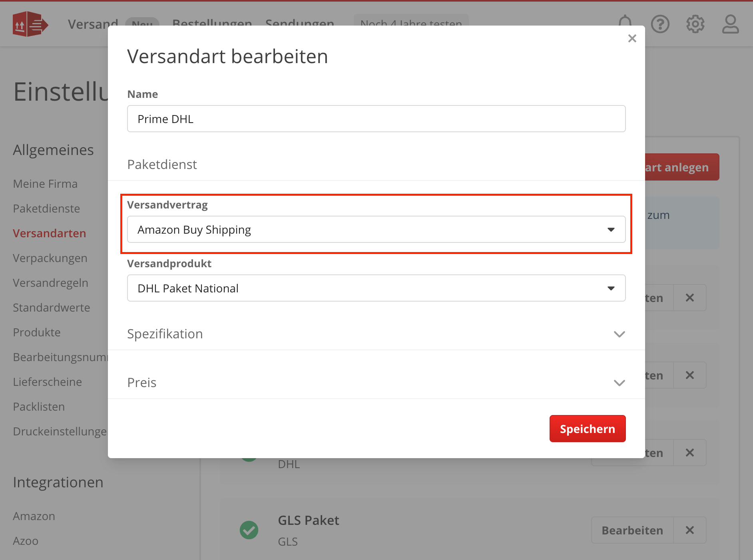
Task: Delete GLS Paket with the X button
Action: pyautogui.click(x=690, y=530)
